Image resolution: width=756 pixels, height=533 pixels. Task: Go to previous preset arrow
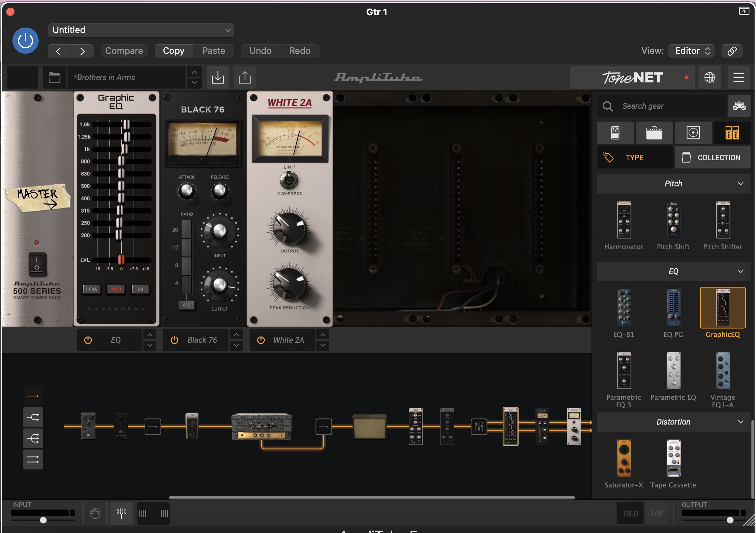[x=59, y=51]
